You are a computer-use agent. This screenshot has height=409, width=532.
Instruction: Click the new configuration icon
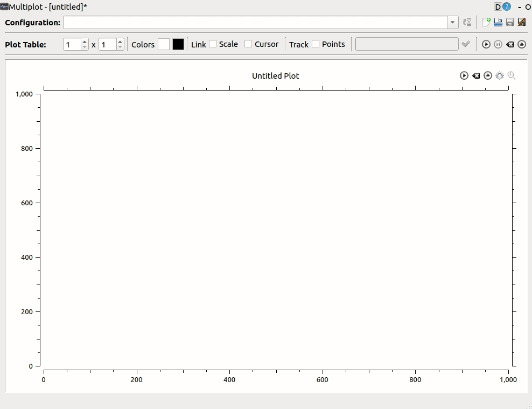coord(486,23)
